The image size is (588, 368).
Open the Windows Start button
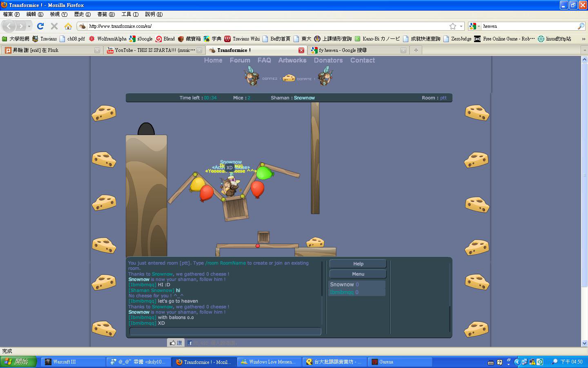click(x=18, y=362)
